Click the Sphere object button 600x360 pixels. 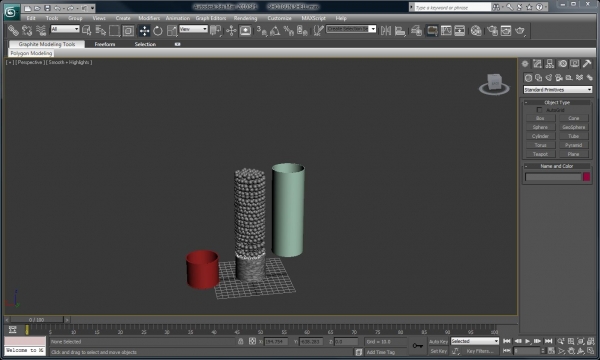tap(540, 127)
